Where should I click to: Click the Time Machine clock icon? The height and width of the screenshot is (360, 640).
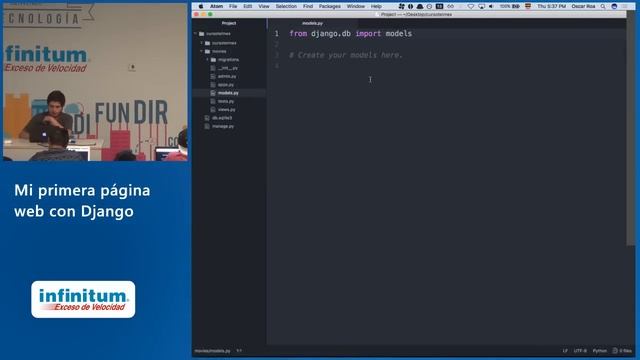pos(429,7)
